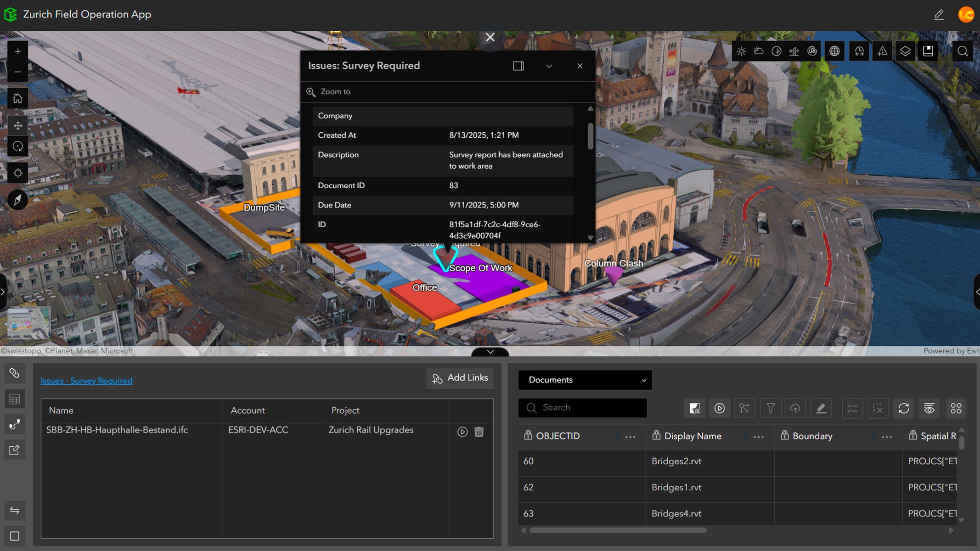Open the basemap globe tool

click(834, 51)
